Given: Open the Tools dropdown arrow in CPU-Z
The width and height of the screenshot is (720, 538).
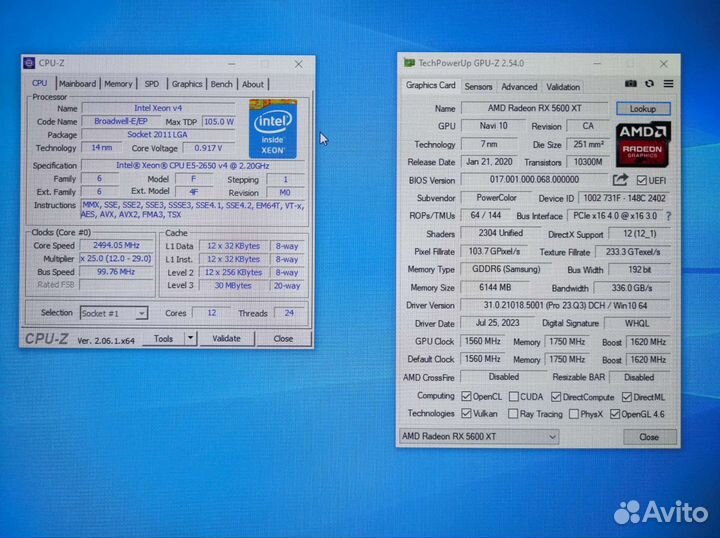Looking at the screenshot, I should (x=190, y=338).
